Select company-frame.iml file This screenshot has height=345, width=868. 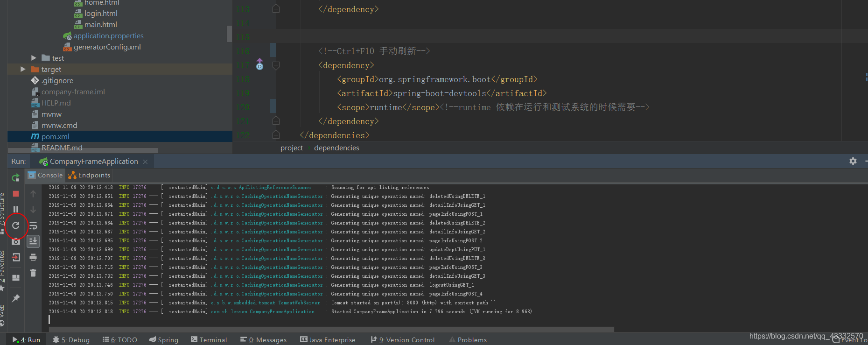coord(73,92)
